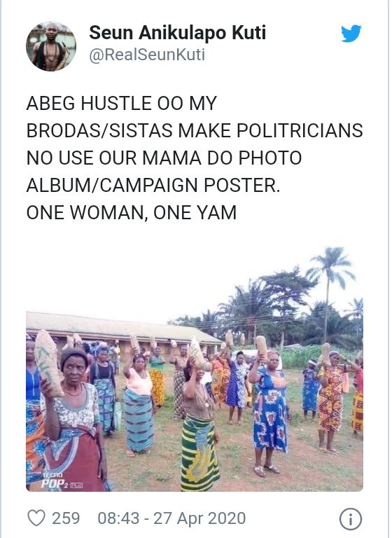The image size is (392, 538).
Task: Open the 08:43 - 27 Apr 2020 timestamp
Action: (x=171, y=518)
